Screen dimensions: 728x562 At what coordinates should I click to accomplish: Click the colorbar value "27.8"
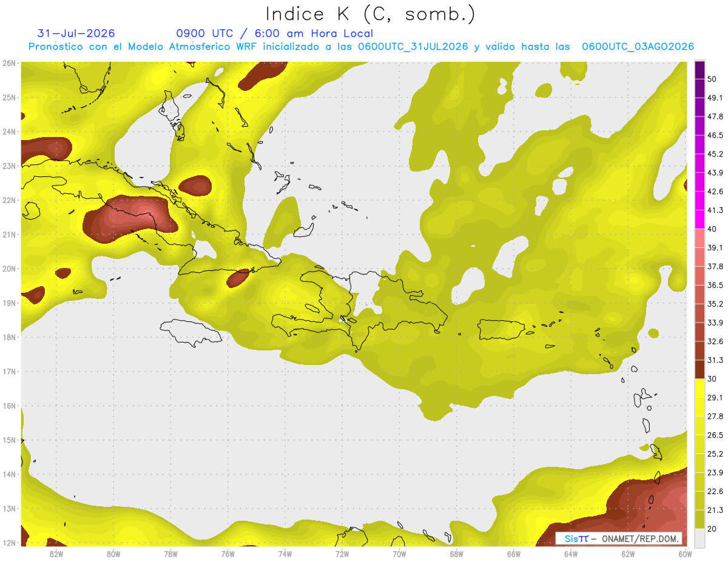pyautogui.click(x=715, y=416)
